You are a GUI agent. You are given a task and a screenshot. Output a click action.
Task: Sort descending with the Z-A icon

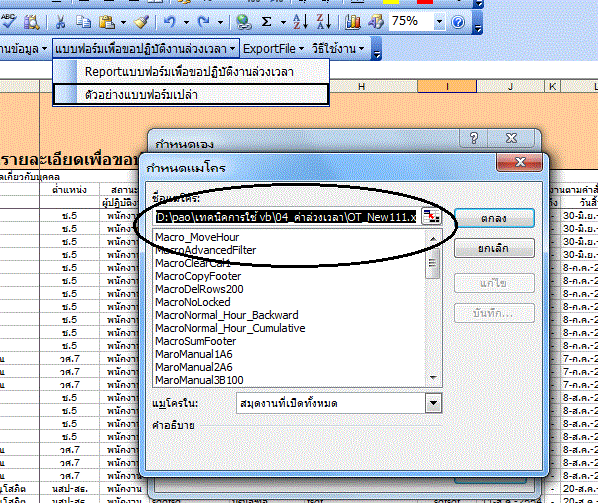coord(324,22)
